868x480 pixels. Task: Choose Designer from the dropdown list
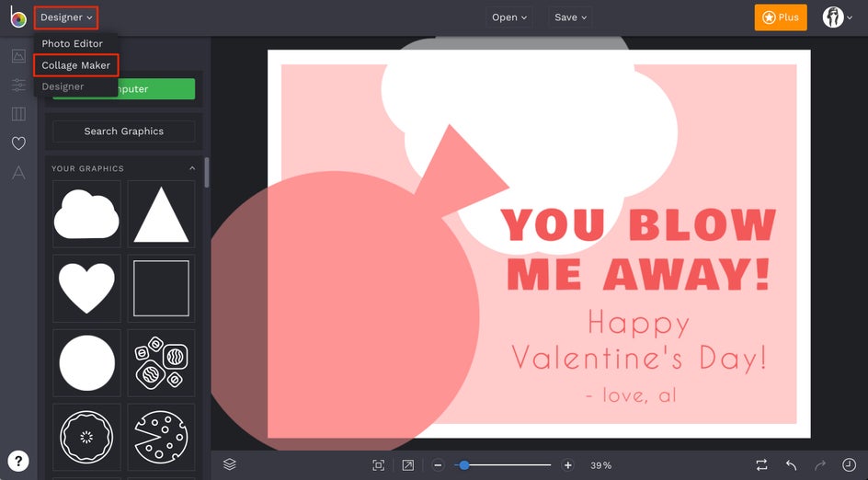(63, 86)
